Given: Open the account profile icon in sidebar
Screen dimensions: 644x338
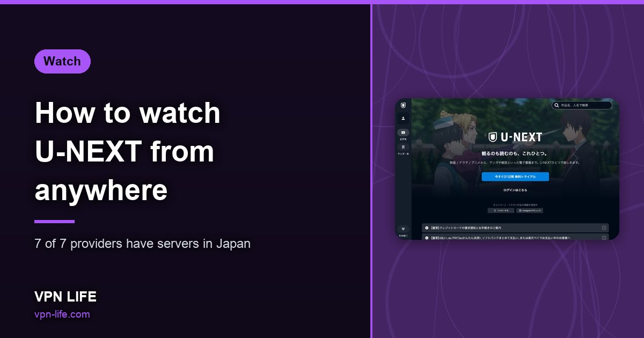Looking at the screenshot, I should point(403,118).
